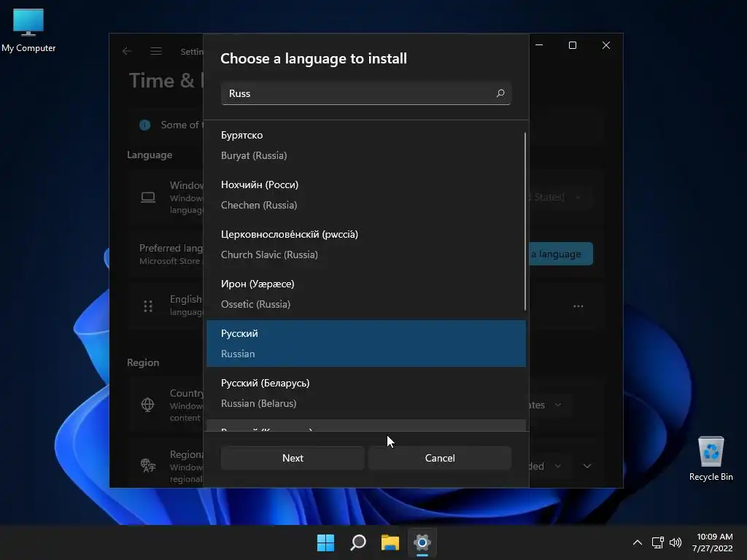
Task: Maximize the Settings window
Action: tap(573, 44)
